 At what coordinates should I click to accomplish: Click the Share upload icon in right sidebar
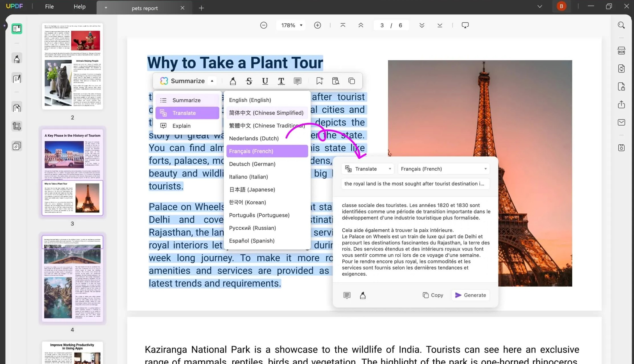click(621, 104)
